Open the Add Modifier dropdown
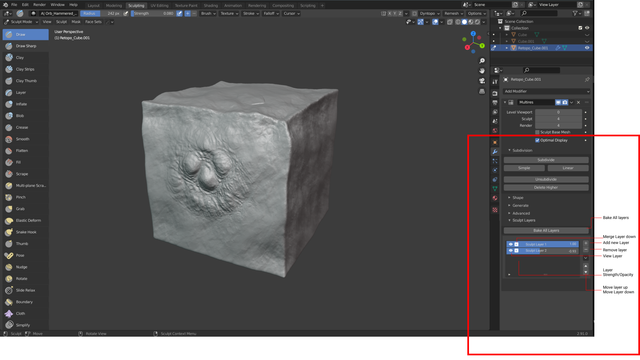The height and width of the screenshot is (360, 640). [x=546, y=91]
